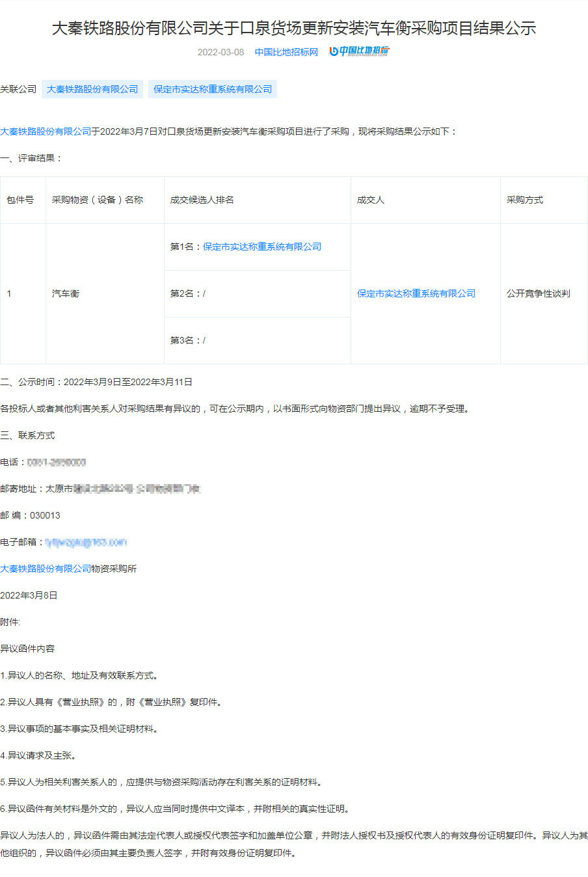The height and width of the screenshot is (877, 588).
Task: Click the 成交候选人排名 table header
Action: [202, 200]
